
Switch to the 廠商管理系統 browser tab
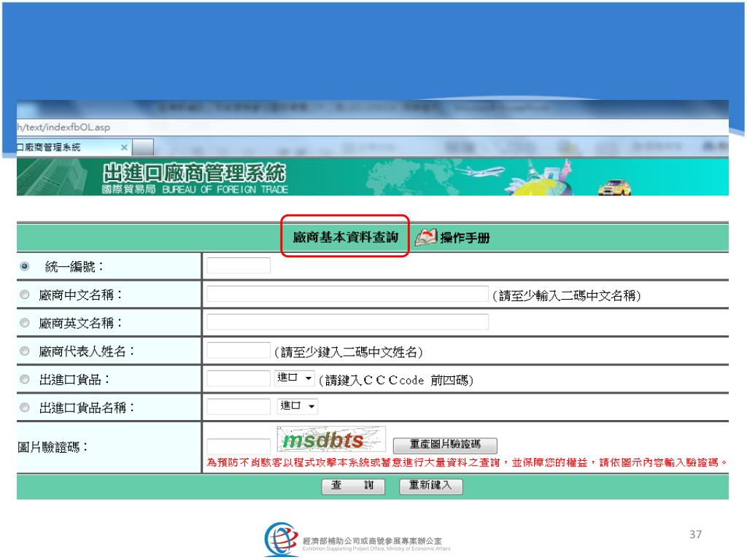[74, 147]
